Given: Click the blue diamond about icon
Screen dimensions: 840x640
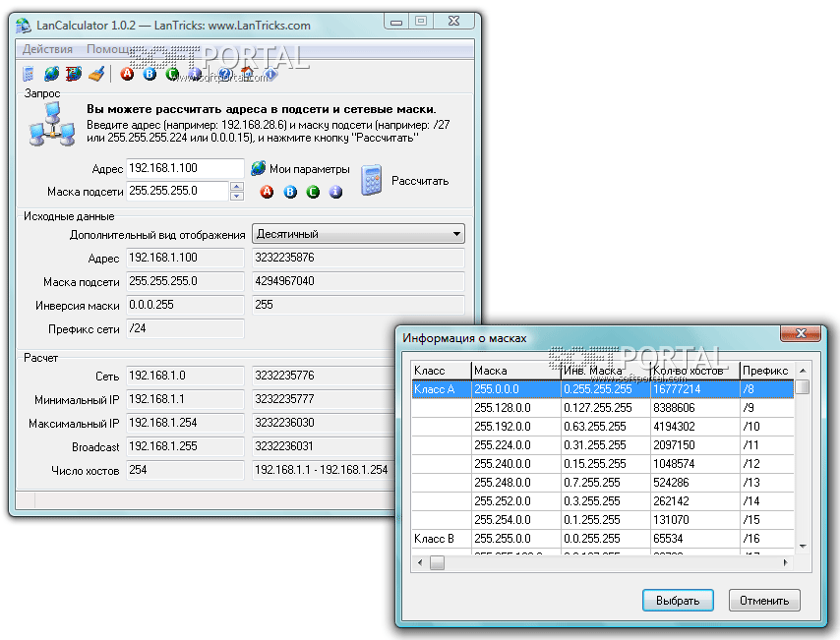Looking at the screenshot, I should [270, 74].
